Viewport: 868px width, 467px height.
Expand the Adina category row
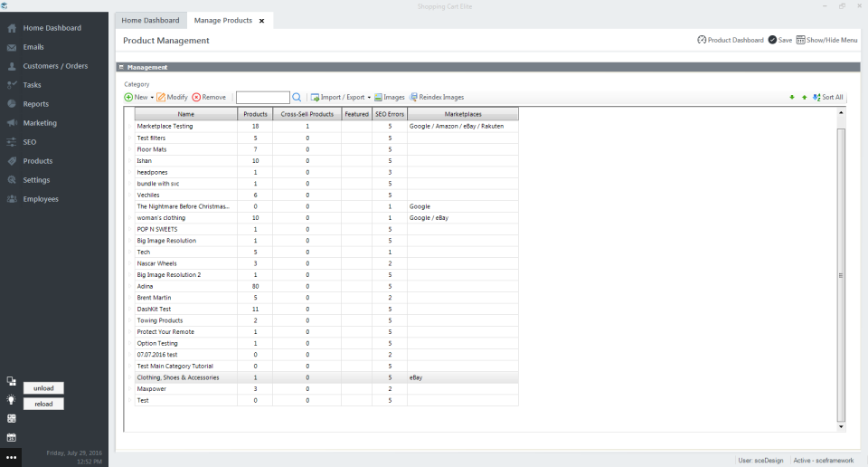pyautogui.click(x=130, y=286)
